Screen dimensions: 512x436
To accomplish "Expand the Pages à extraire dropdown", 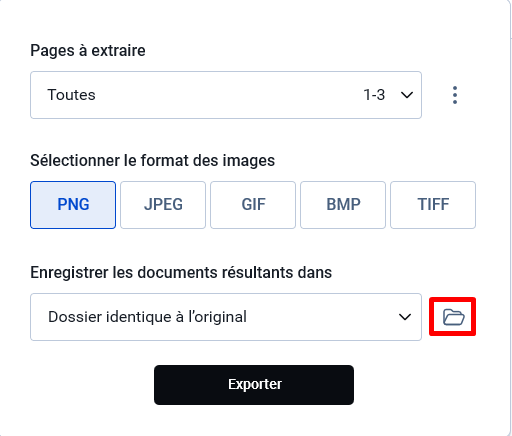I will [x=226, y=95].
